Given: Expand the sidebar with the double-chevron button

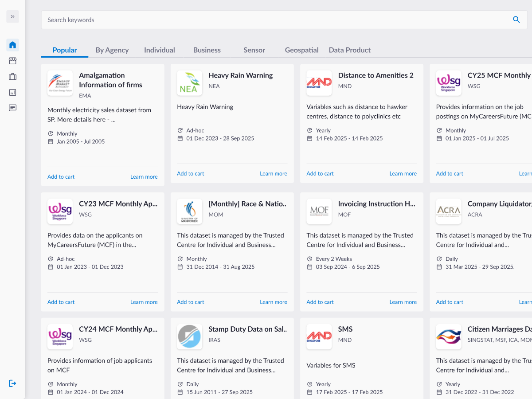Looking at the screenshot, I should click(12, 16).
